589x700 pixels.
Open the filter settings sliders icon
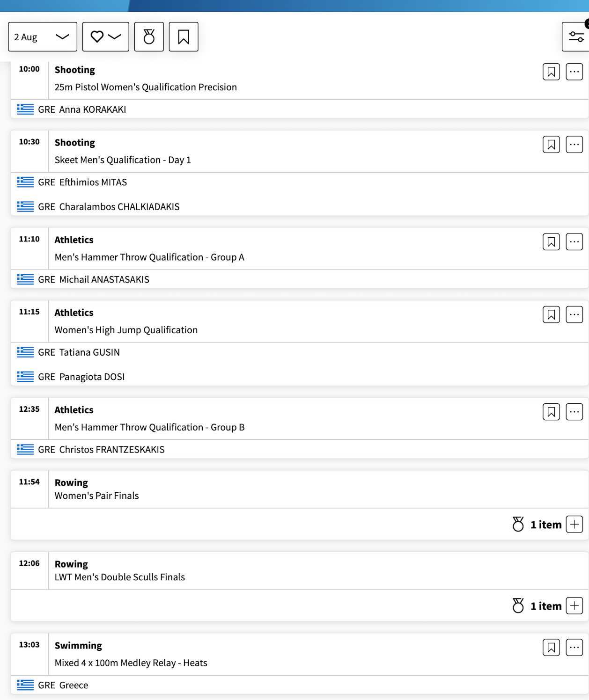(x=576, y=36)
